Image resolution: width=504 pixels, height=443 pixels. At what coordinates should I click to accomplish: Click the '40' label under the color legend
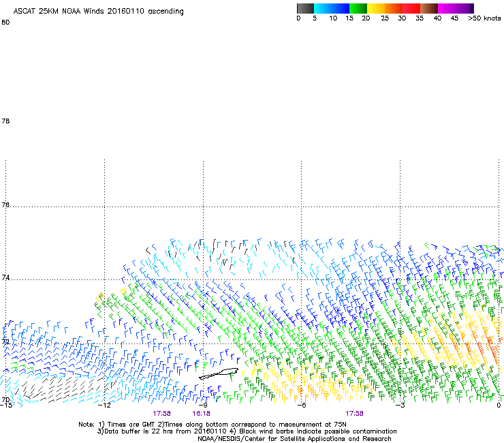437,18
